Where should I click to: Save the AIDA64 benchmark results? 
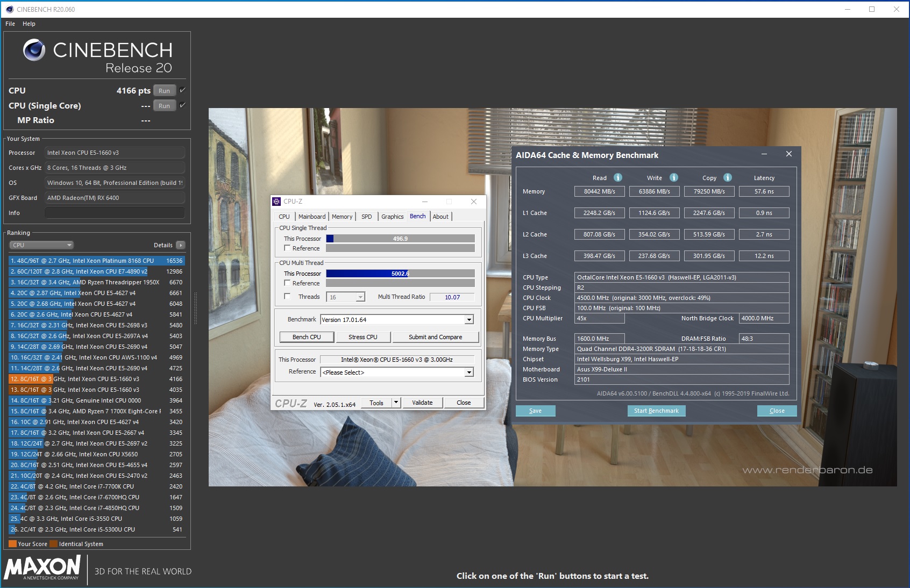click(535, 411)
